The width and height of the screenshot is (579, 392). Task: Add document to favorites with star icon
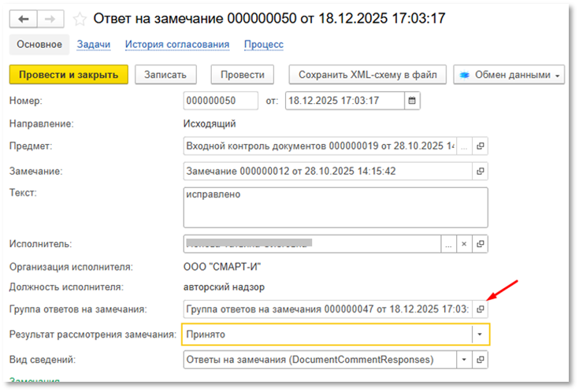pyautogui.click(x=80, y=19)
